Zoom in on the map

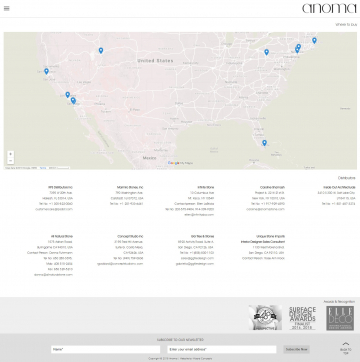pos(11,154)
